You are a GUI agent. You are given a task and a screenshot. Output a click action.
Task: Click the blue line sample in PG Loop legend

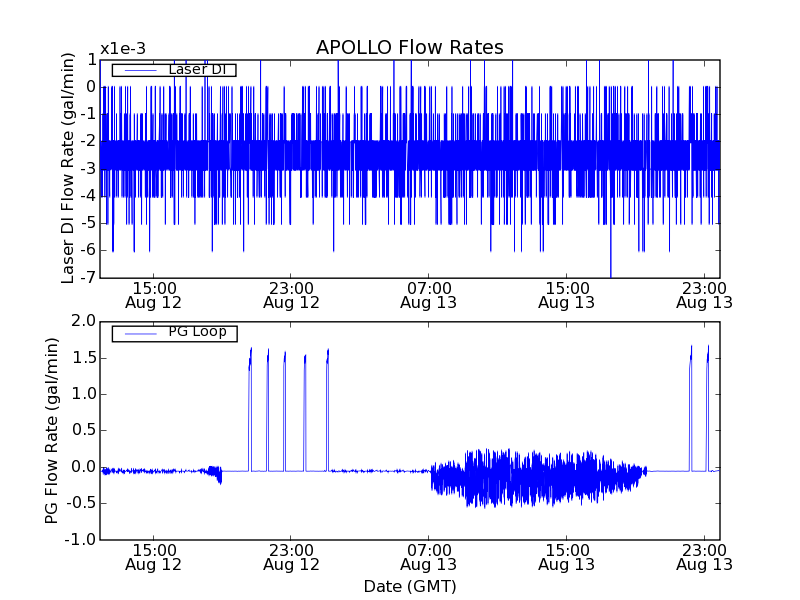[x=138, y=333]
